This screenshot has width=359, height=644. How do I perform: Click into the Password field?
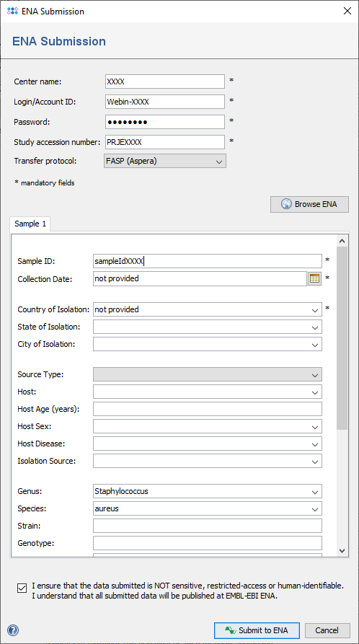pyautogui.click(x=165, y=122)
